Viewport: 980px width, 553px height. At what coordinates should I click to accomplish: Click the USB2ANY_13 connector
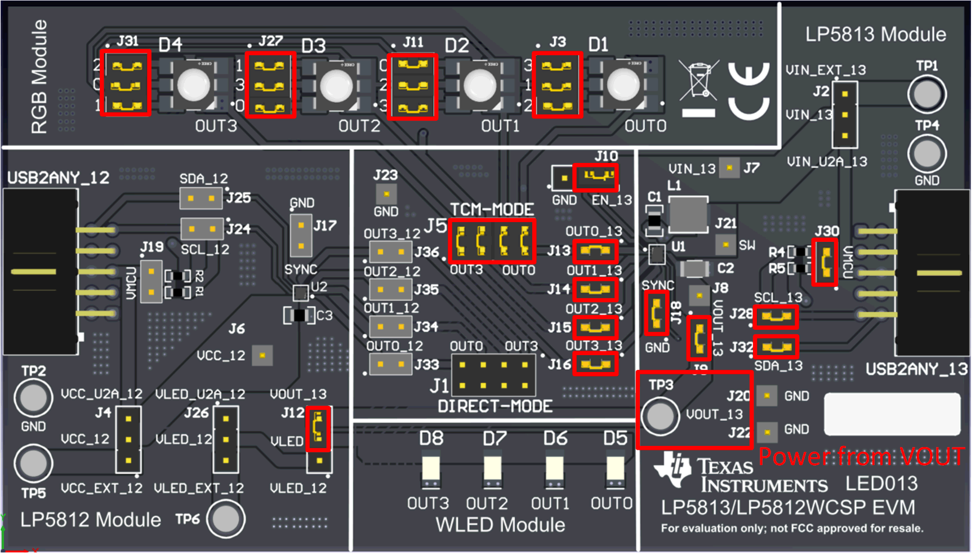(x=932, y=273)
